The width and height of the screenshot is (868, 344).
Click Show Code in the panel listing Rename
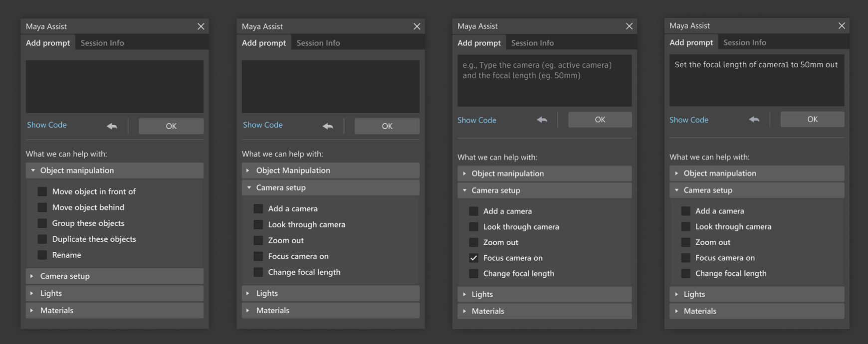point(47,125)
